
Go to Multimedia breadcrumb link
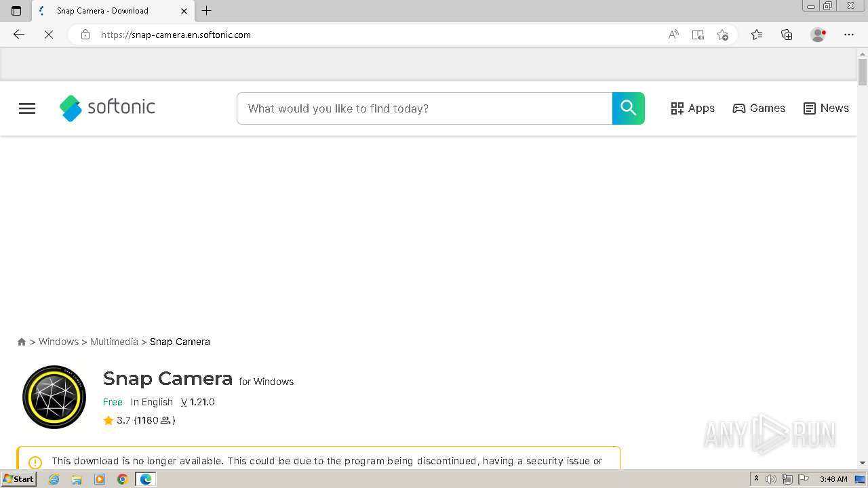(x=114, y=342)
